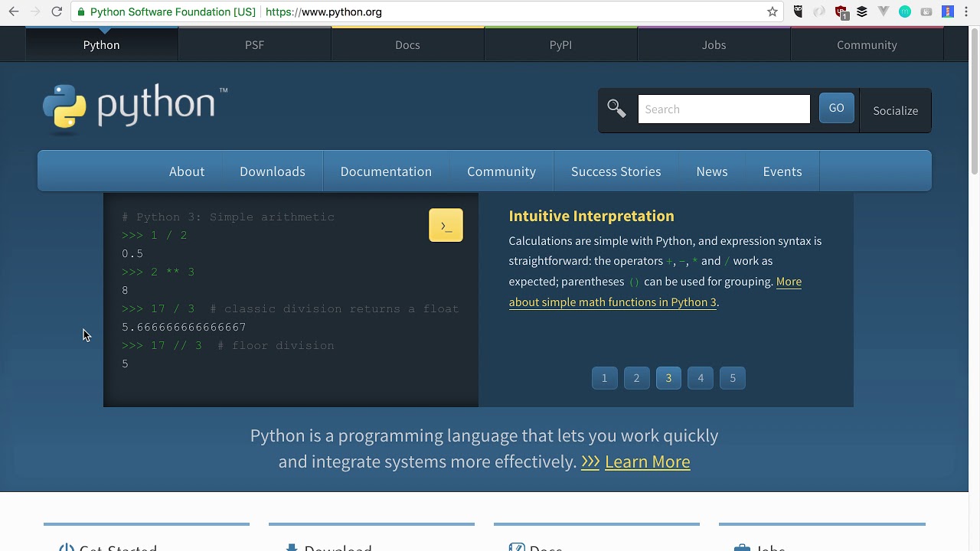Open the Buffer stacked-layers extension
Image resolution: width=980 pixels, height=551 pixels.
click(x=862, y=11)
